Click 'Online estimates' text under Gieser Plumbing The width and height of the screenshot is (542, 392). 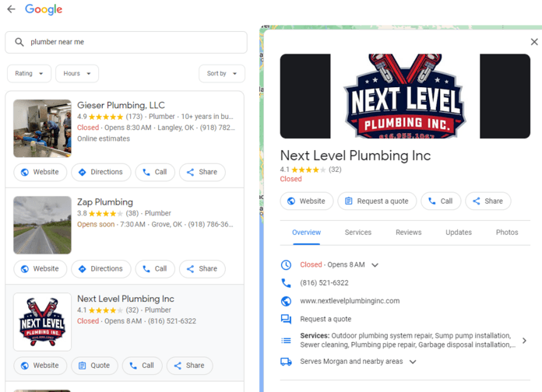[x=104, y=138]
